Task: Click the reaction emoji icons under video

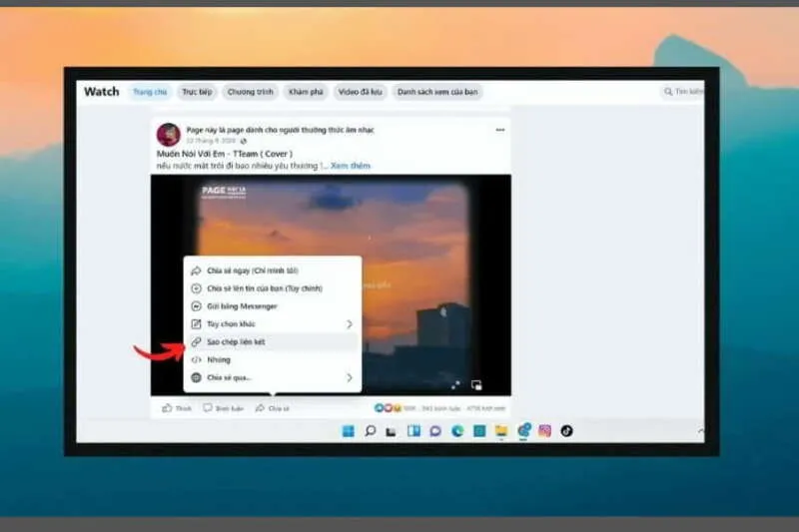Action: pyautogui.click(x=387, y=408)
